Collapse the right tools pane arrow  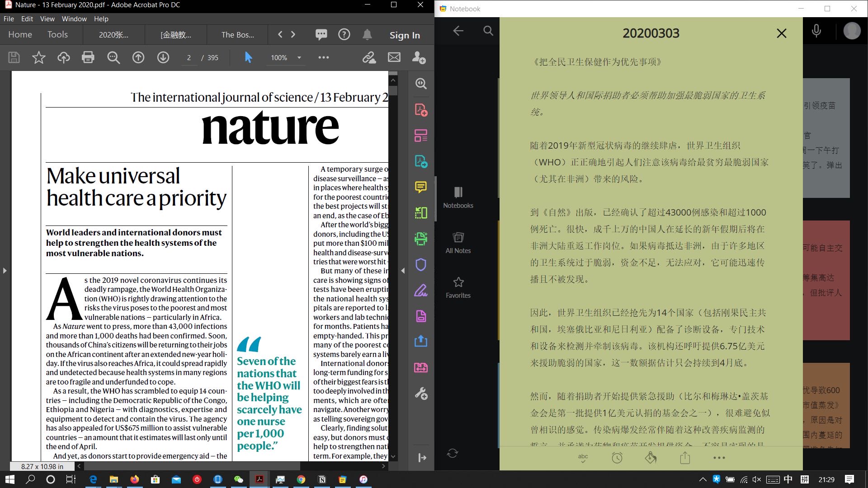[x=403, y=271]
